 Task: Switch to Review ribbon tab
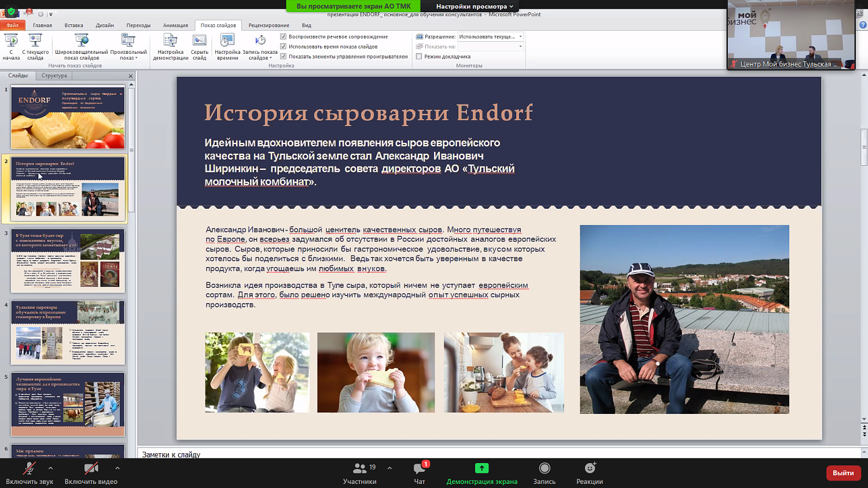(269, 25)
